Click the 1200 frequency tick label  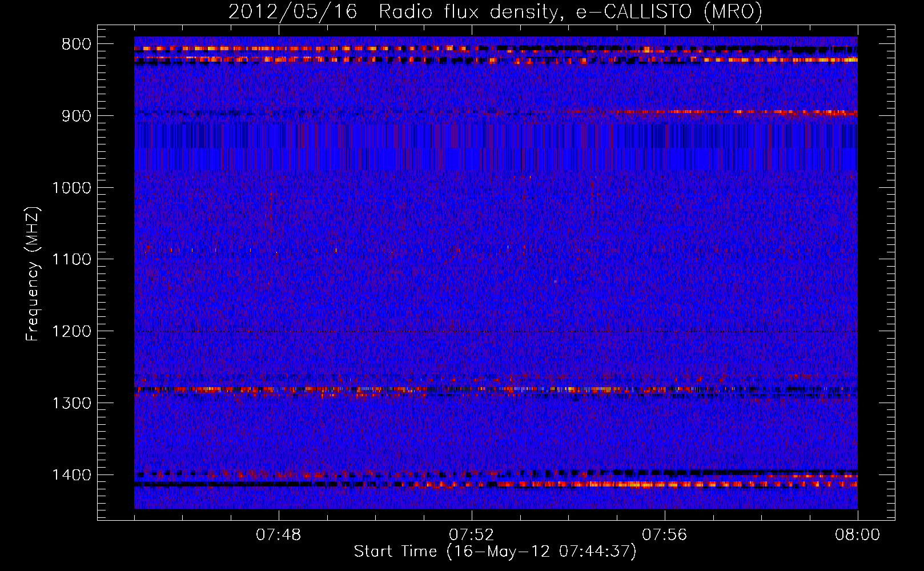tap(71, 332)
